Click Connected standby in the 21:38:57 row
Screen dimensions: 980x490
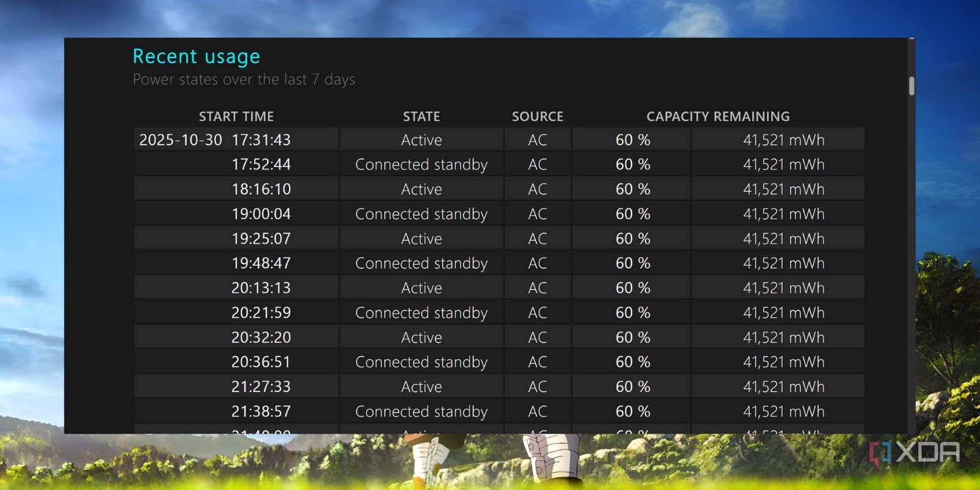tap(421, 411)
